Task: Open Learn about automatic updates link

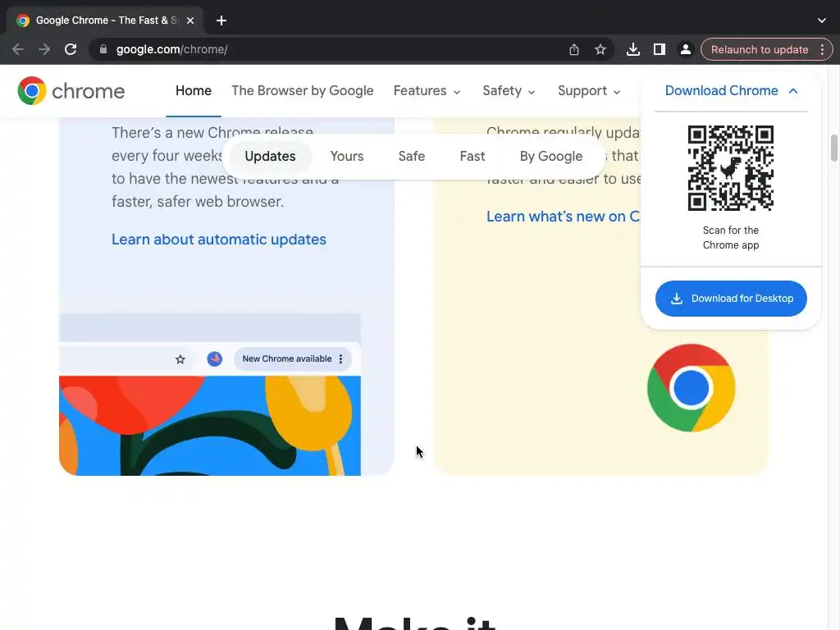Action: point(218,239)
